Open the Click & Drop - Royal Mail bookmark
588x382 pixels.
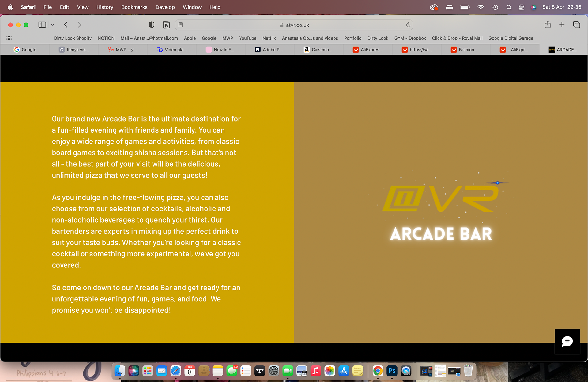tap(457, 38)
